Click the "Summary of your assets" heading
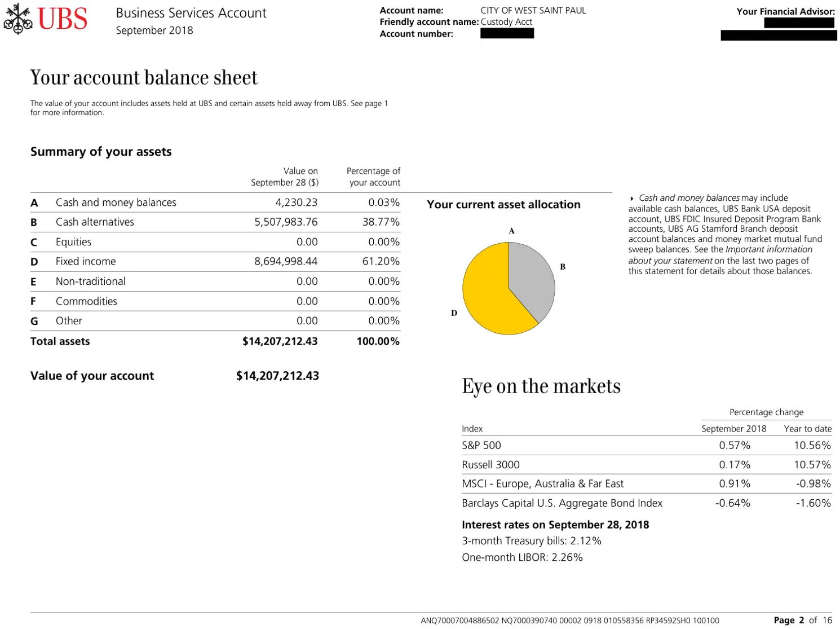840x629 pixels. click(101, 152)
